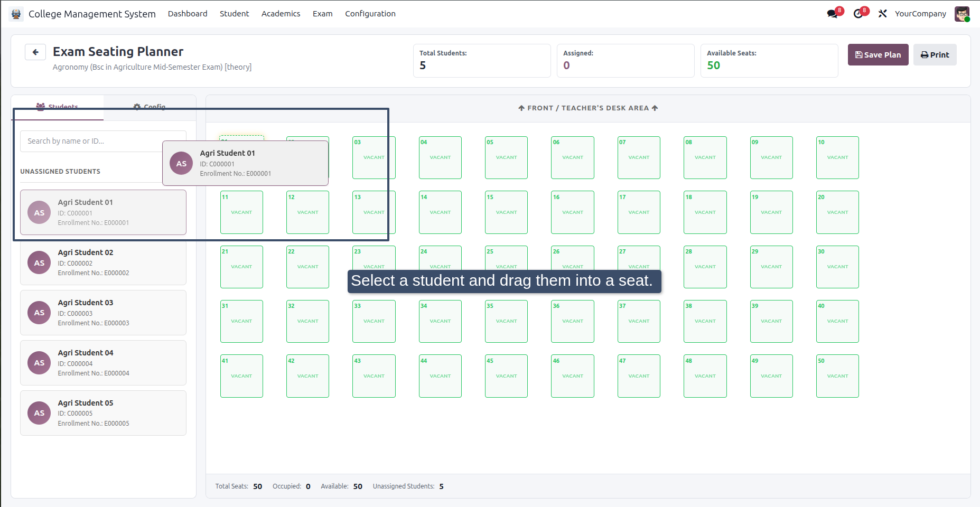Select Agri Student 02 avatar badge
980x507 pixels.
[39, 262]
